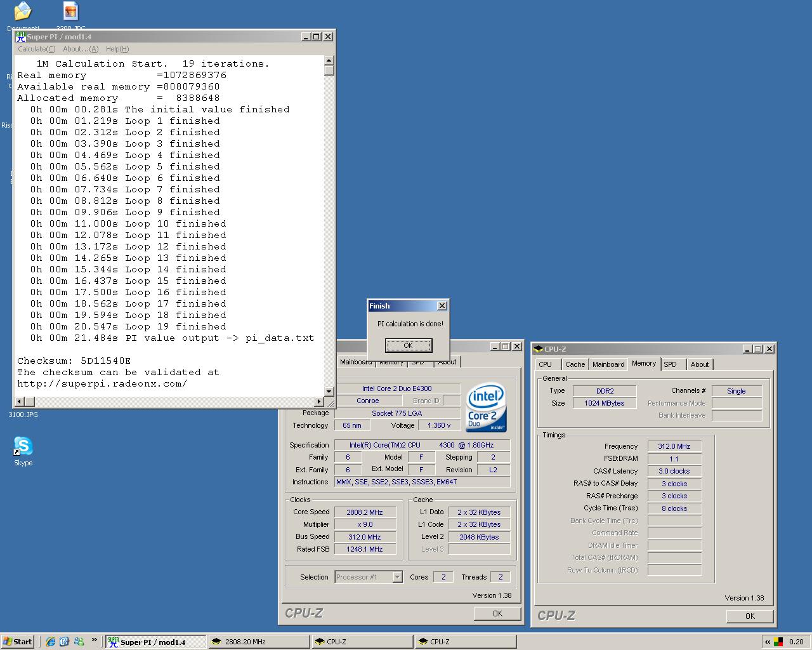
Task: Click CAS# Latency field 3.0 clocks
Action: coord(674,471)
